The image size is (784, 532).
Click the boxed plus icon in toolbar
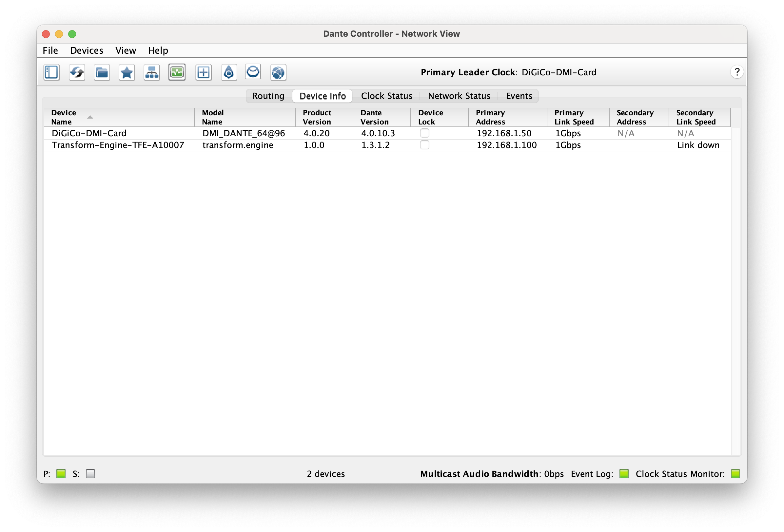204,72
